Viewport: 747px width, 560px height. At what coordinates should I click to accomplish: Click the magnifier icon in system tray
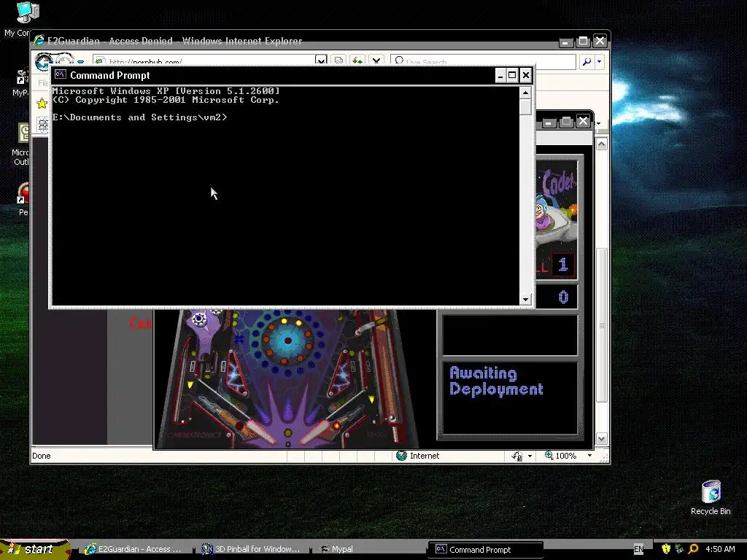[693, 549]
